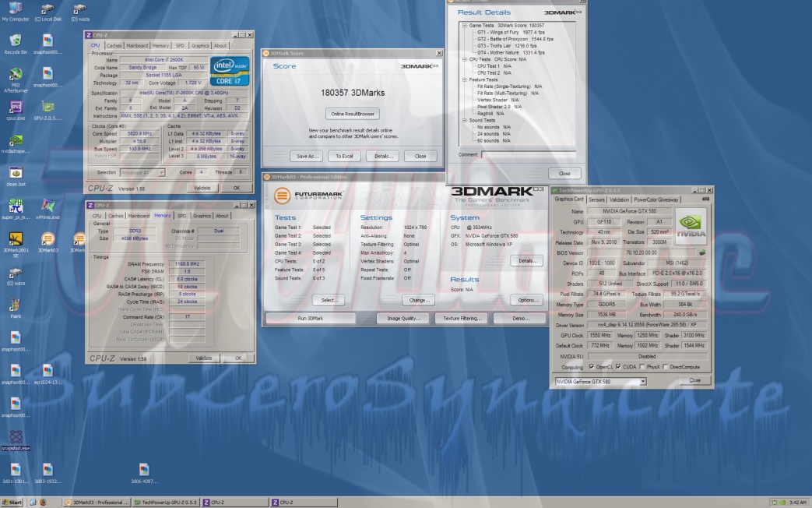Click the BIOS version chip icon in GPU-Z

702,252
